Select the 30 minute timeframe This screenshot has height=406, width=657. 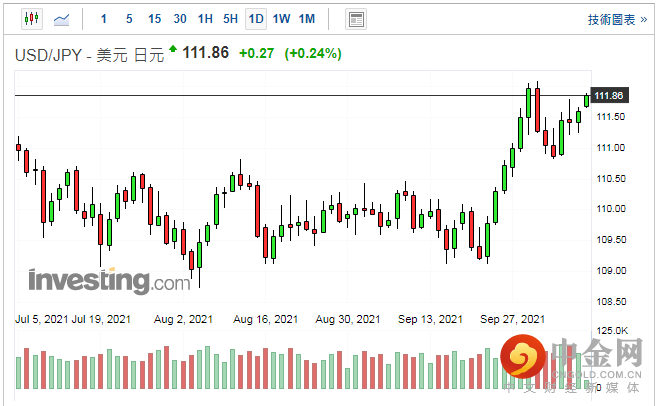click(180, 19)
